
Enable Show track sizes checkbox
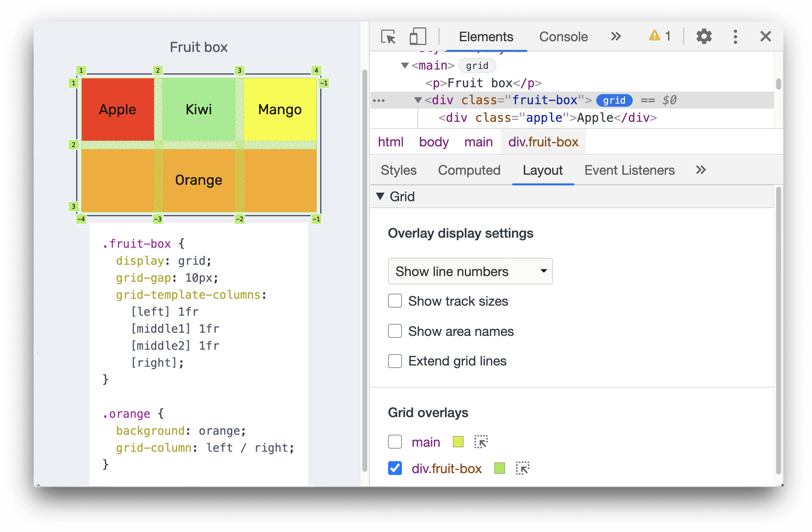pyautogui.click(x=394, y=300)
